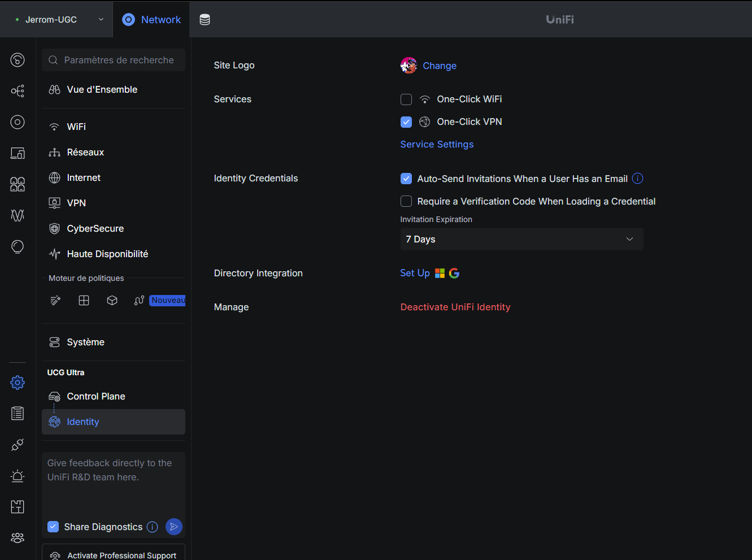Open the four-port grid icon in the left rail
This screenshot has width=752, height=560.
[x=18, y=184]
